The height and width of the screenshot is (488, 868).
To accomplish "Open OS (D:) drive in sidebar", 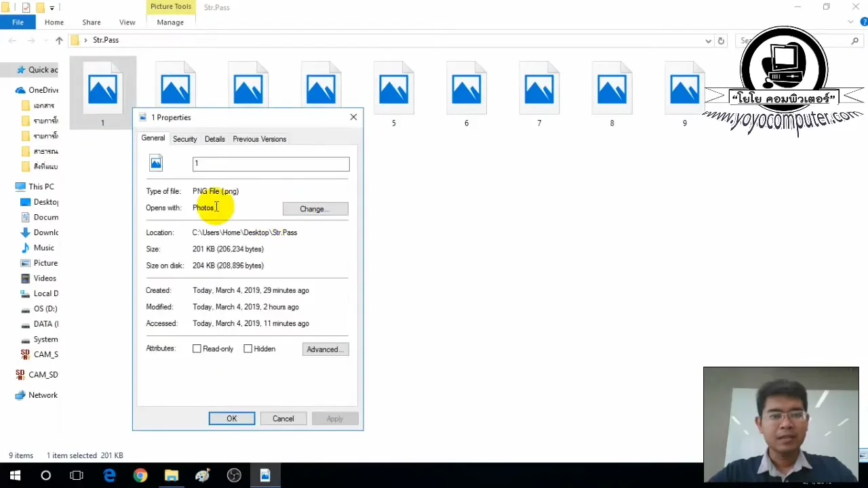I will pyautogui.click(x=45, y=308).
